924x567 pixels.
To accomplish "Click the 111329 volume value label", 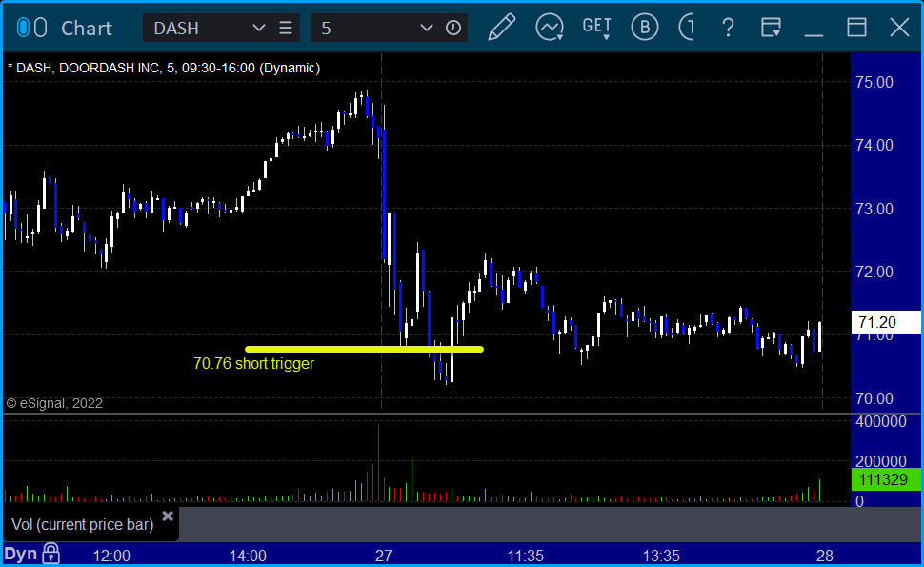I will pyautogui.click(x=886, y=479).
